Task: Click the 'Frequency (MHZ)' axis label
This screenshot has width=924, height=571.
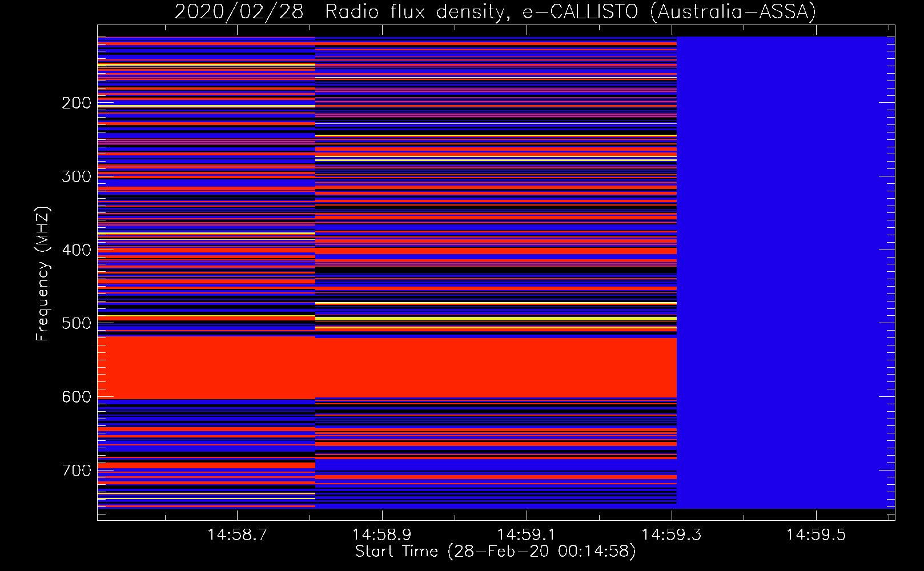Action: 43,274
